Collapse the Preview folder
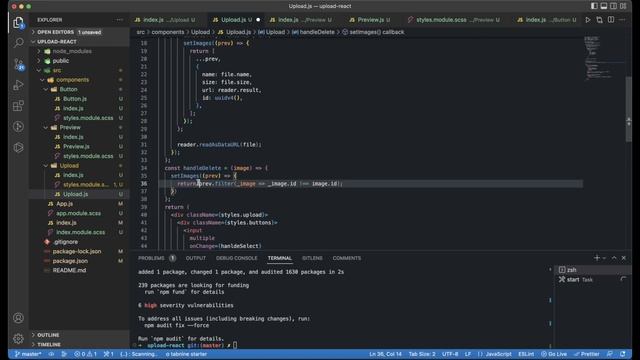640x360 pixels. point(79,127)
